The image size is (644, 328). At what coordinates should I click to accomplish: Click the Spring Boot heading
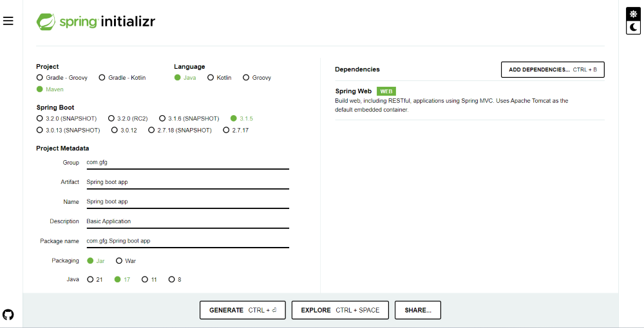(55, 107)
